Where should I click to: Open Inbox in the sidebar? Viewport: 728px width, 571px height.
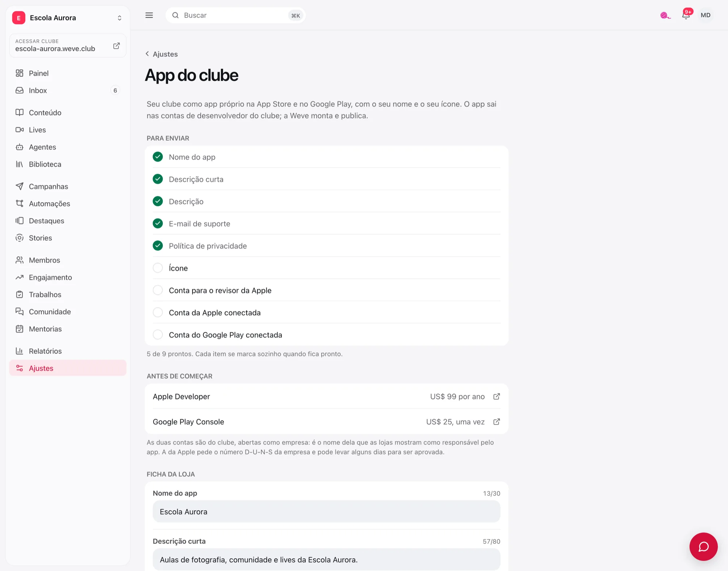(68, 90)
